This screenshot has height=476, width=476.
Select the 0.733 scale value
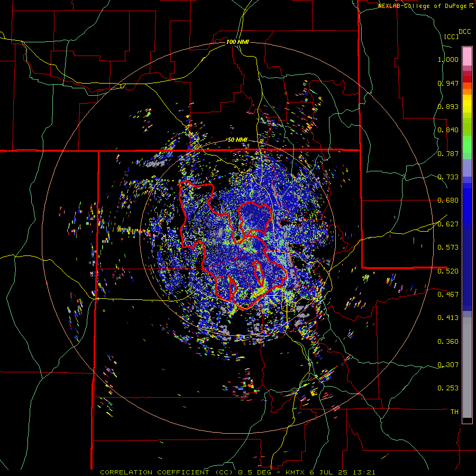pyautogui.click(x=448, y=177)
